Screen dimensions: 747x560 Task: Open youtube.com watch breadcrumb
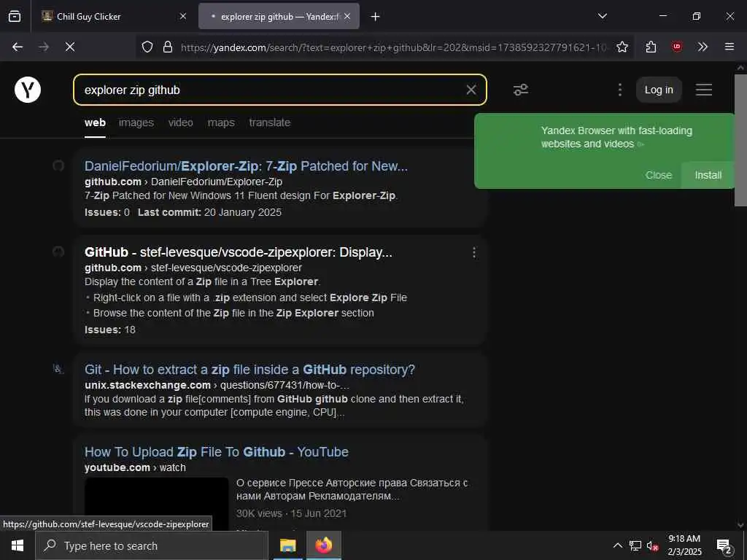[x=135, y=467]
